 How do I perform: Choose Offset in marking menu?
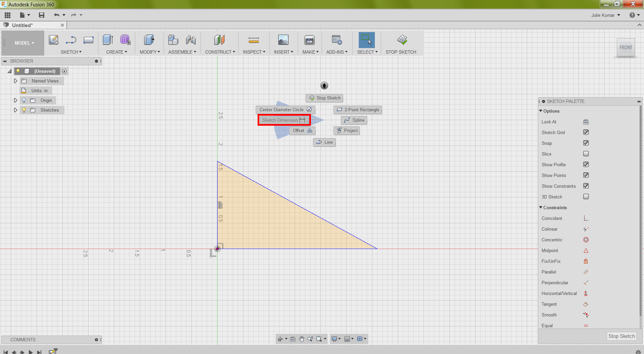(x=303, y=130)
